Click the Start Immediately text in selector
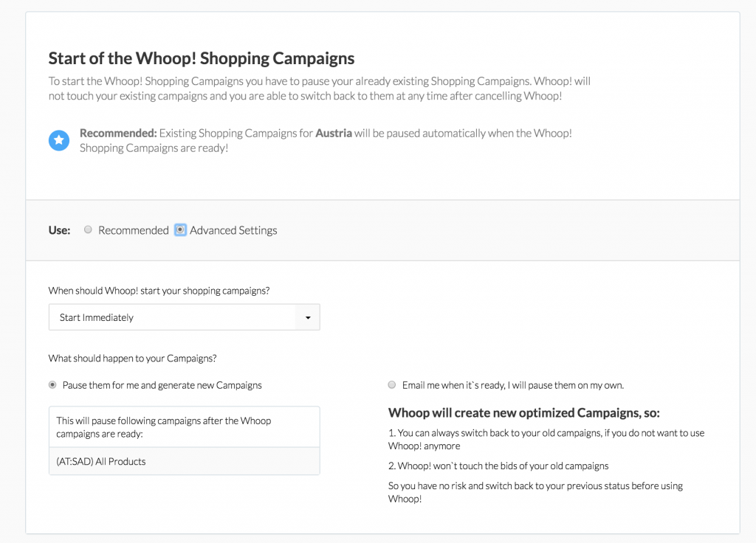The height and width of the screenshot is (543, 756). [97, 317]
